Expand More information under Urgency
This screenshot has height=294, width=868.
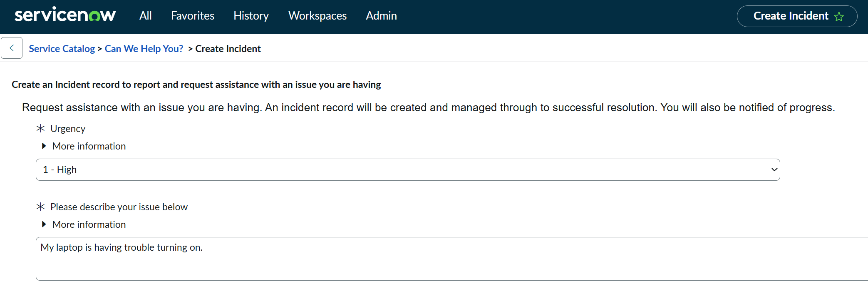click(x=89, y=146)
